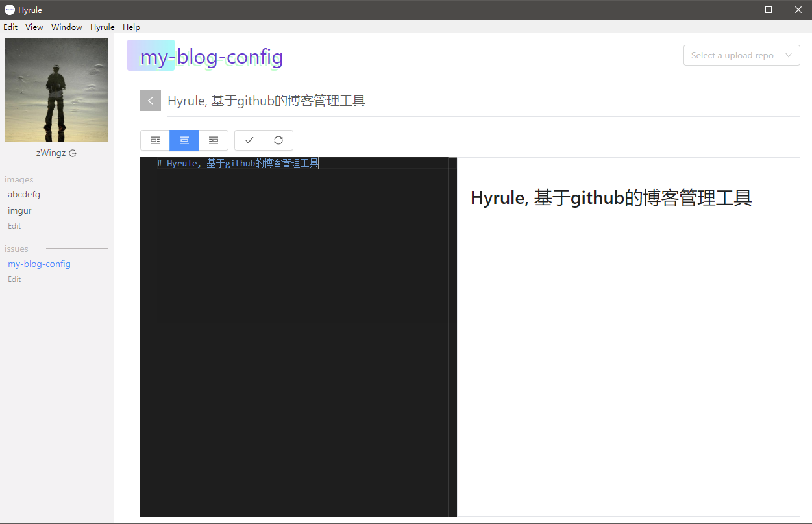
Task: Click the issues section label
Action: pyautogui.click(x=16, y=249)
